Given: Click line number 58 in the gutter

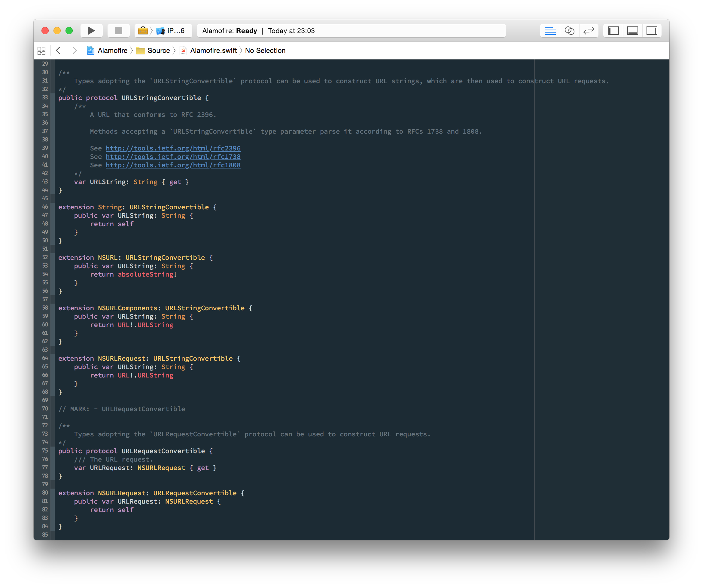Looking at the screenshot, I should pos(45,308).
